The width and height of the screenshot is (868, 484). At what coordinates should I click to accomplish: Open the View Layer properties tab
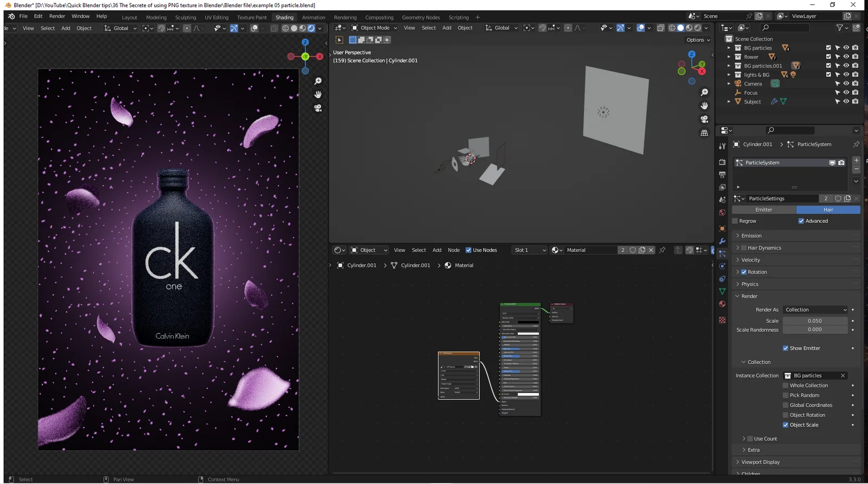[722, 187]
